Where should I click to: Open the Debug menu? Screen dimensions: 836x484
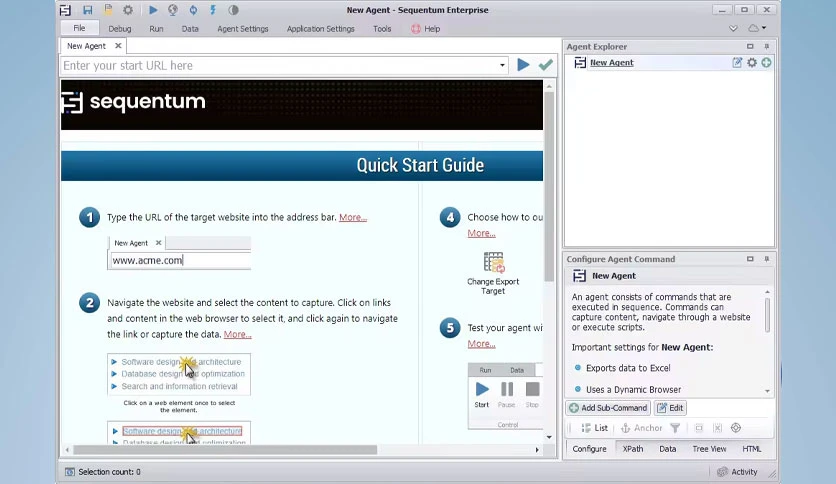[119, 29]
